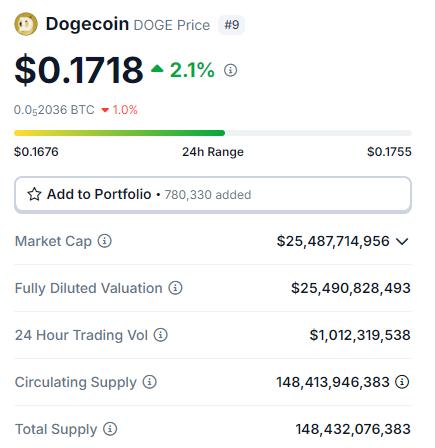The height and width of the screenshot is (448, 435).
Task: Click the $0.1718 price value
Action: point(79,70)
